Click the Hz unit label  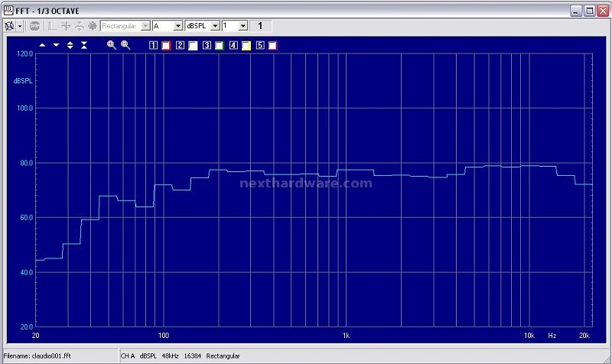coord(552,336)
